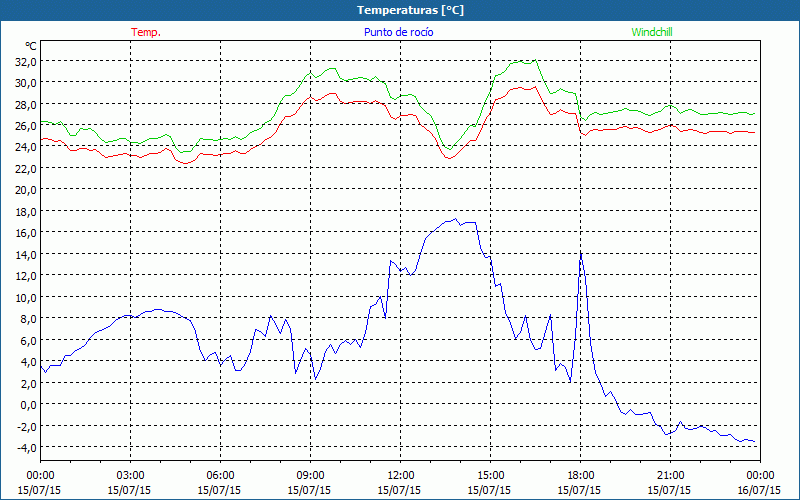
Task: Click the 4,0 y-axis value
Action: (x=29, y=362)
